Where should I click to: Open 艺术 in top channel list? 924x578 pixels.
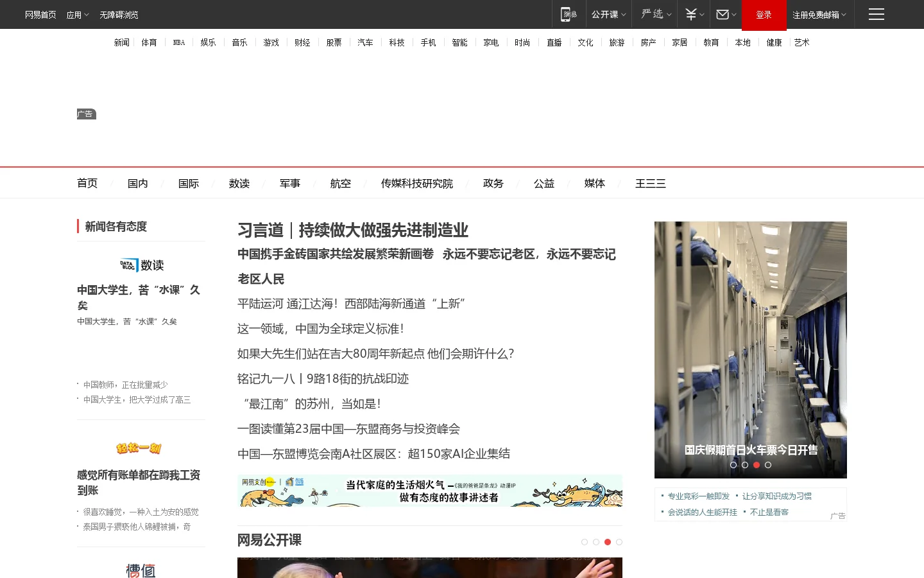(802, 42)
